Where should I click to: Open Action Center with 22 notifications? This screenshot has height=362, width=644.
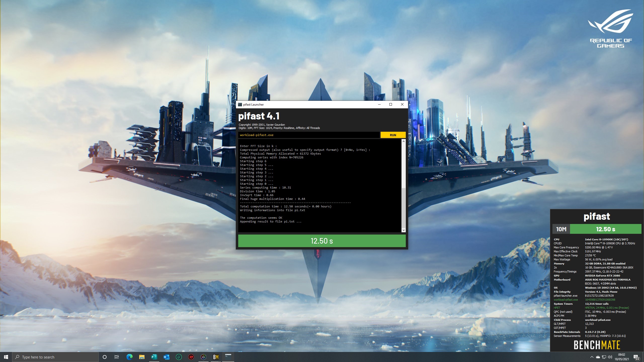click(636, 357)
